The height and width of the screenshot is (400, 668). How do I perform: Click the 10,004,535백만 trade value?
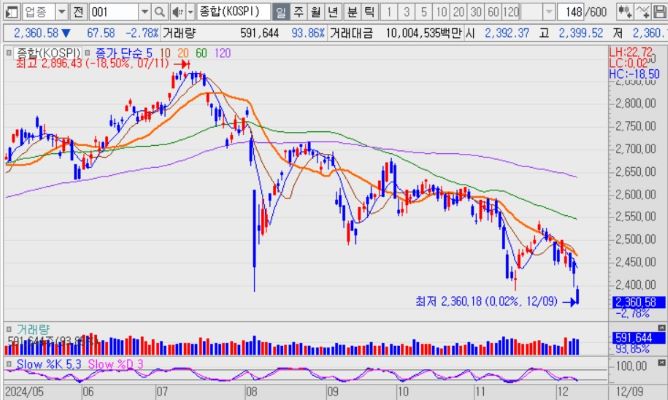point(423,33)
